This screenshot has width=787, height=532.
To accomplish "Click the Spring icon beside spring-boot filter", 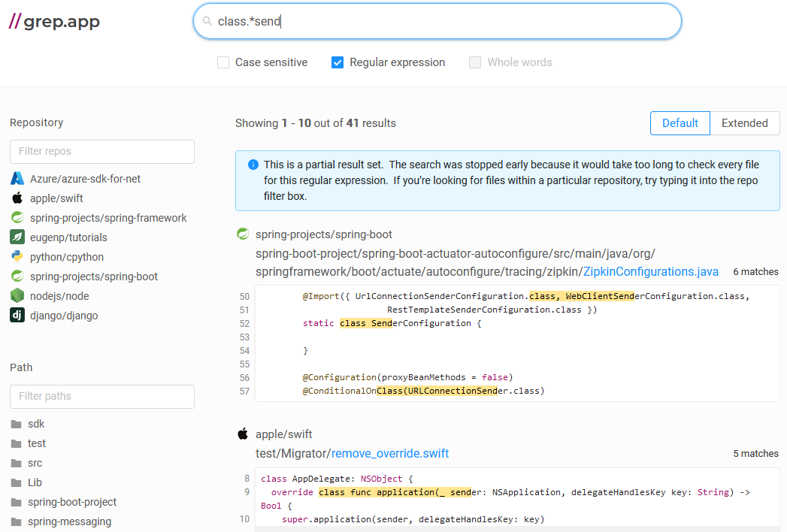I will coord(17,276).
